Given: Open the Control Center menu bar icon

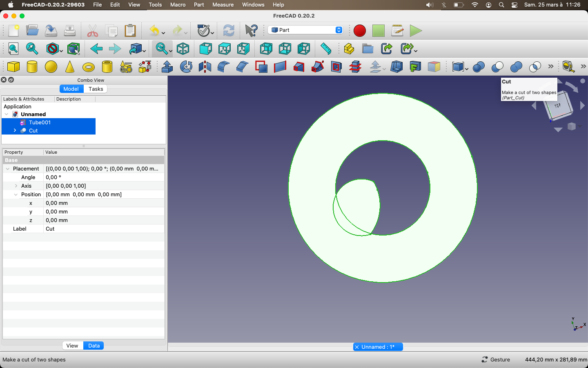Looking at the screenshot, I should coord(514,5).
